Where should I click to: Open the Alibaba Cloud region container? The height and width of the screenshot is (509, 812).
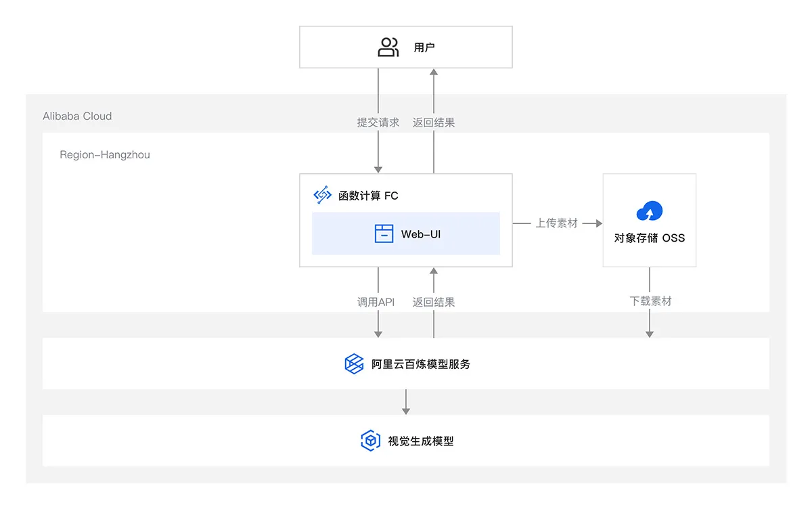click(x=76, y=116)
